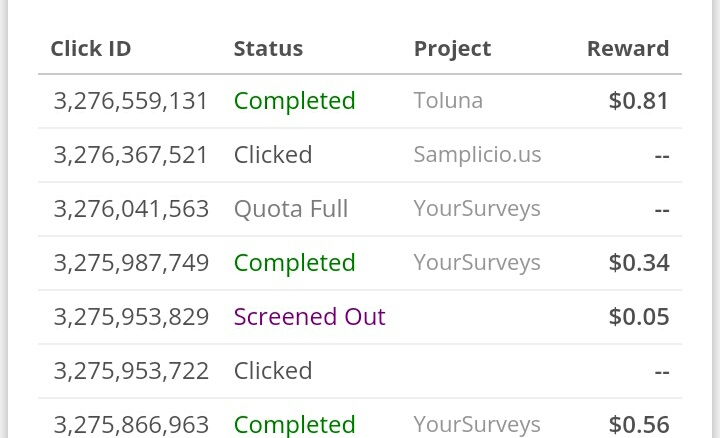Image resolution: width=720 pixels, height=438 pixels.
Task: Click the Click ID column header
Action: coord(91,48)
